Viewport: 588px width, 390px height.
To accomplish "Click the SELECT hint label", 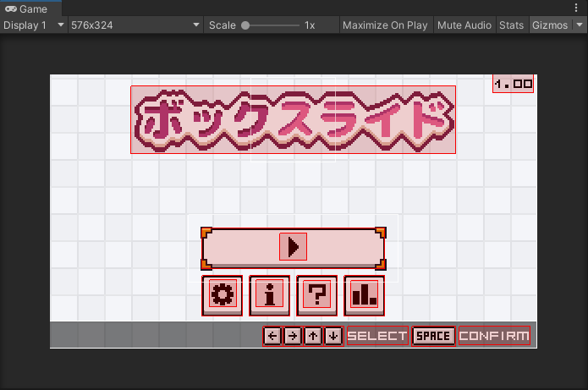I will pos(377,336).
